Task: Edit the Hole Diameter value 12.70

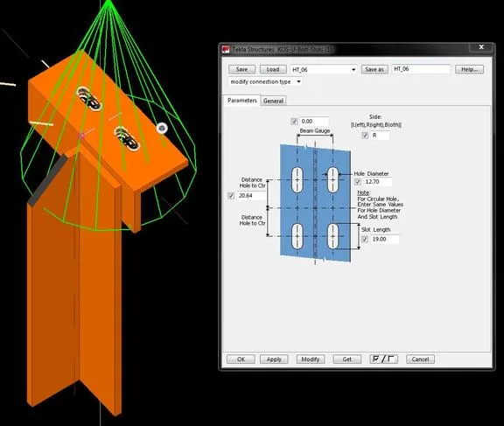Action: pyautogui.click(x=378, y=182)
